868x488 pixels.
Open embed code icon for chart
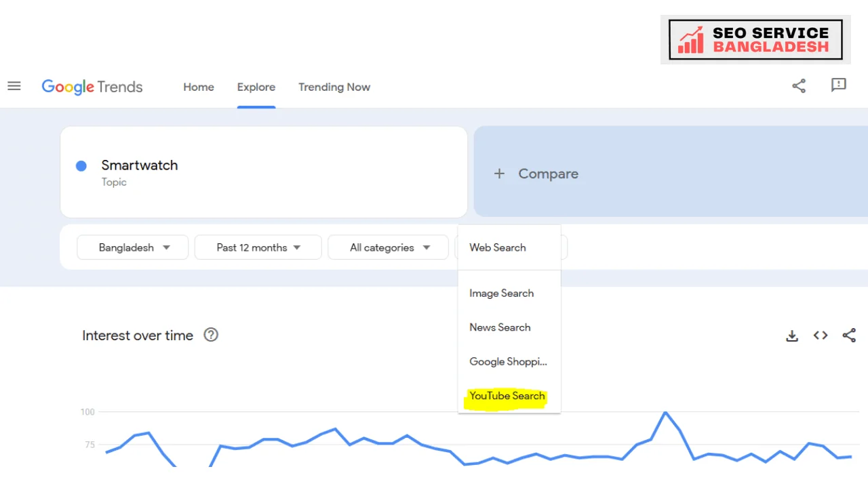[821, 335]
